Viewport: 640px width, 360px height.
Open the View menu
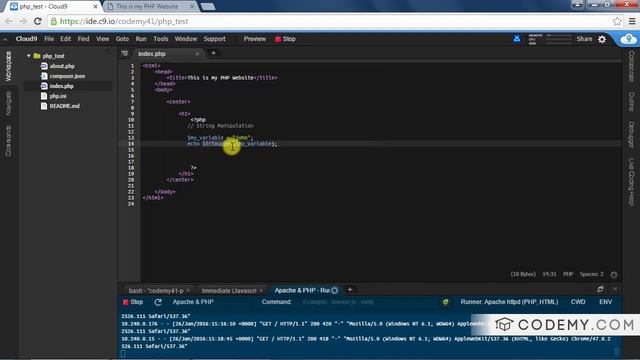pyautogui.click(x=102, y=39)
